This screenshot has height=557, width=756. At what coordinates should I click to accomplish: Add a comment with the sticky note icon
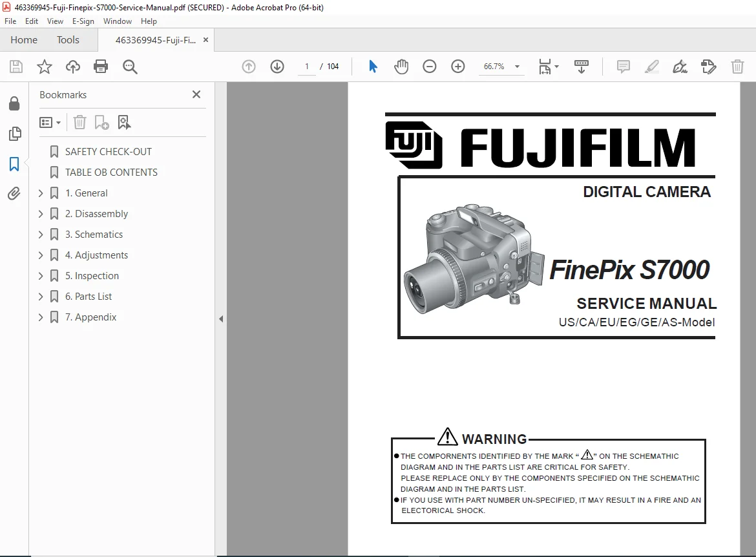click(624, 67)
